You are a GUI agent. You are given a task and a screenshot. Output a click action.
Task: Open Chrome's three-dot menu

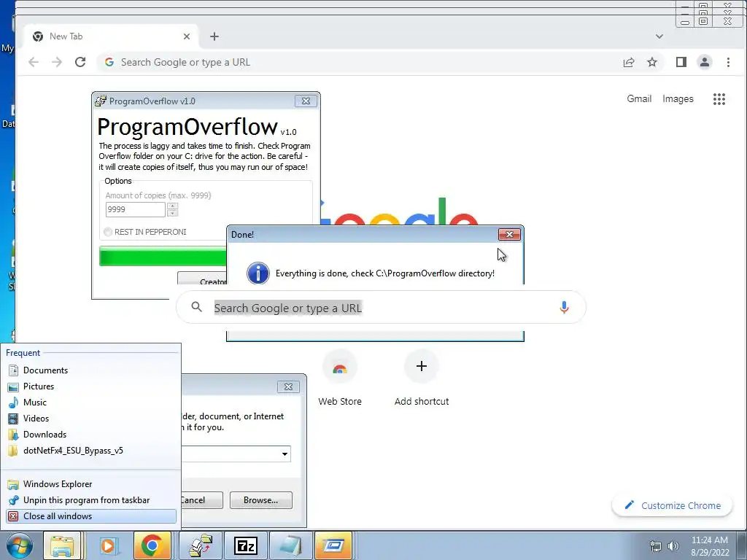coord(728,62)
